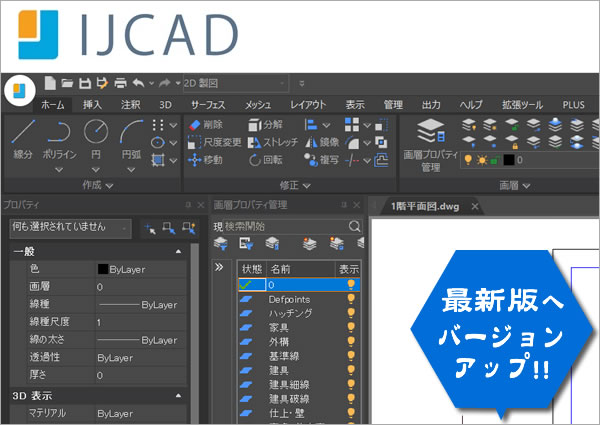Open the 3D ribbon tab
600x425 pixels.
[165, 104]
